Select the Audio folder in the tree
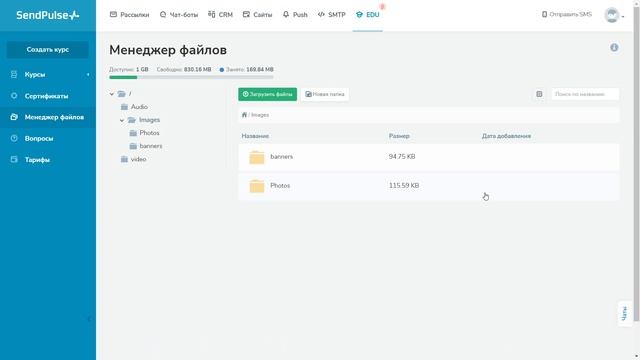The width and height of the screenshot is (640, 360). point(134,107)
